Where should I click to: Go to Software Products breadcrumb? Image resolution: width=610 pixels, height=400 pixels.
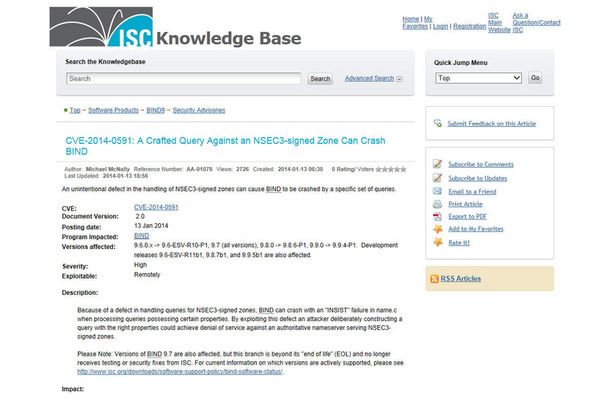pyautogui.click(x=113, y=110)
